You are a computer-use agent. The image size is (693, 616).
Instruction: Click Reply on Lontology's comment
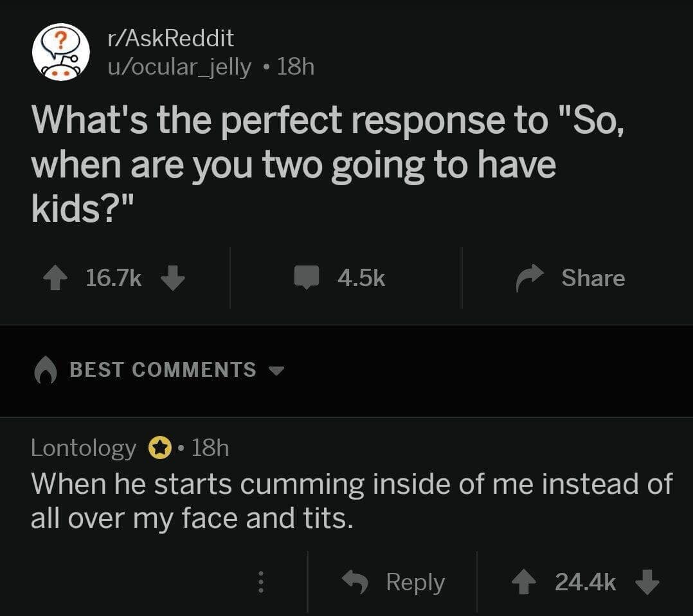tap(413, 582)
